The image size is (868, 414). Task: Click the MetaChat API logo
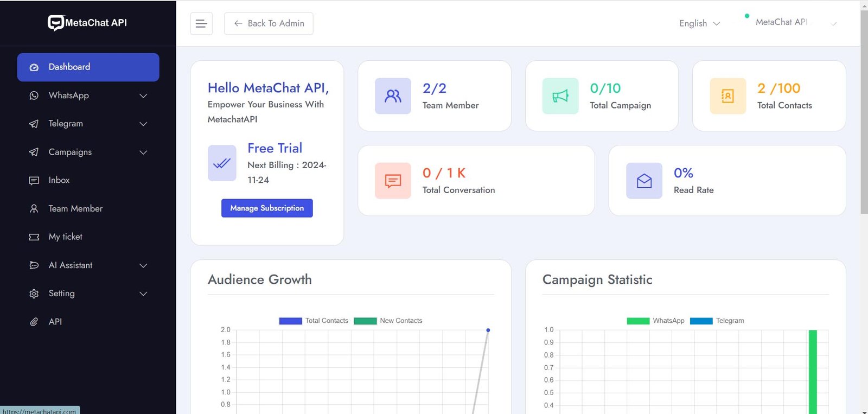coord(87,23)
